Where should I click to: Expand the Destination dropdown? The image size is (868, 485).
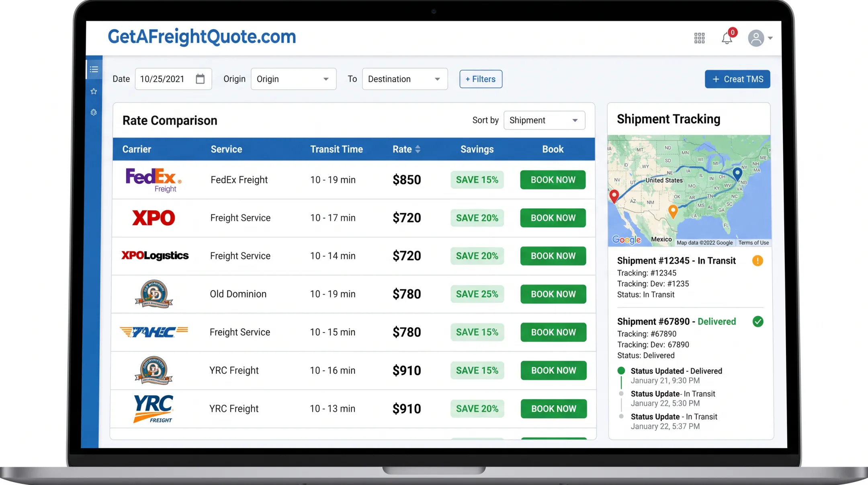click(x=405, y=79)
